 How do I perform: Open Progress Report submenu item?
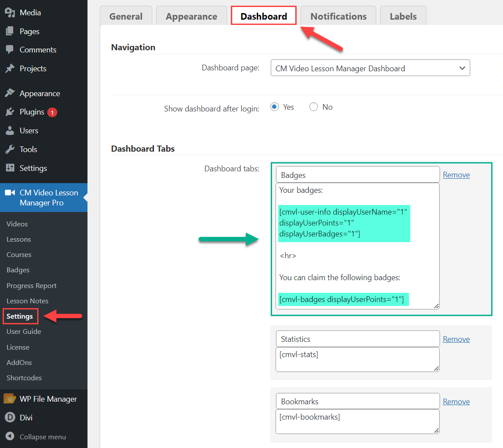tap(31, 285)
